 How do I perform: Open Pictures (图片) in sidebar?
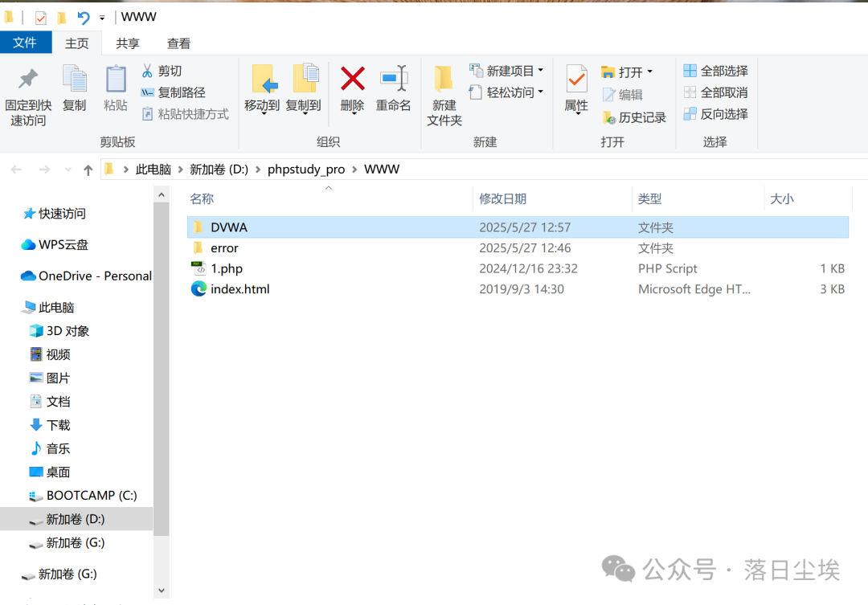click(50, 378)
